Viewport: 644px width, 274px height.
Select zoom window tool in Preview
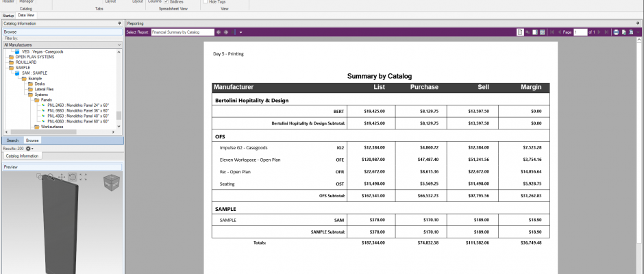(40, 177)
